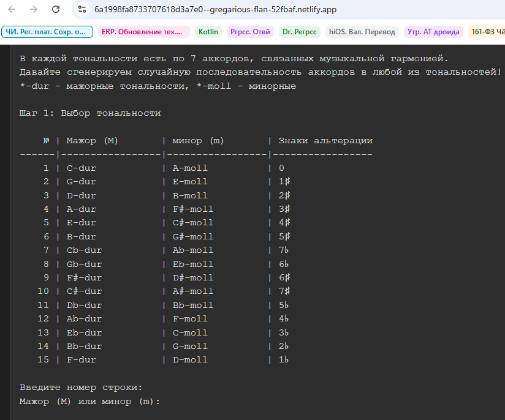
Task: Click the C-dur cell
Action: (81, 168)
